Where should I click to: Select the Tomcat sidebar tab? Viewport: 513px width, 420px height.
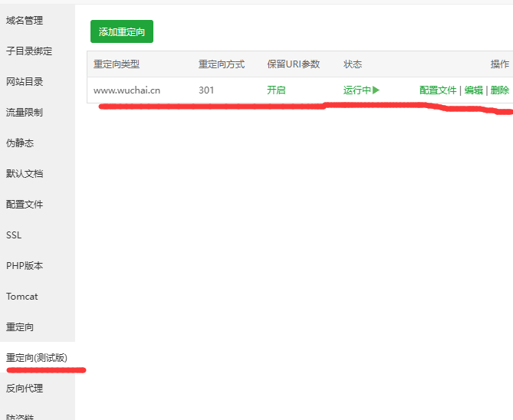tap(21, 297)
